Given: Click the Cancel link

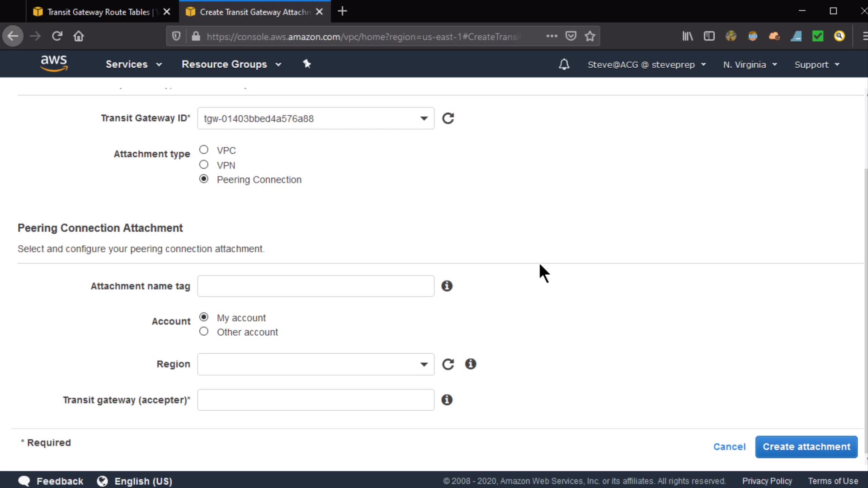Looking at the screenshot, I should (729, 447).
